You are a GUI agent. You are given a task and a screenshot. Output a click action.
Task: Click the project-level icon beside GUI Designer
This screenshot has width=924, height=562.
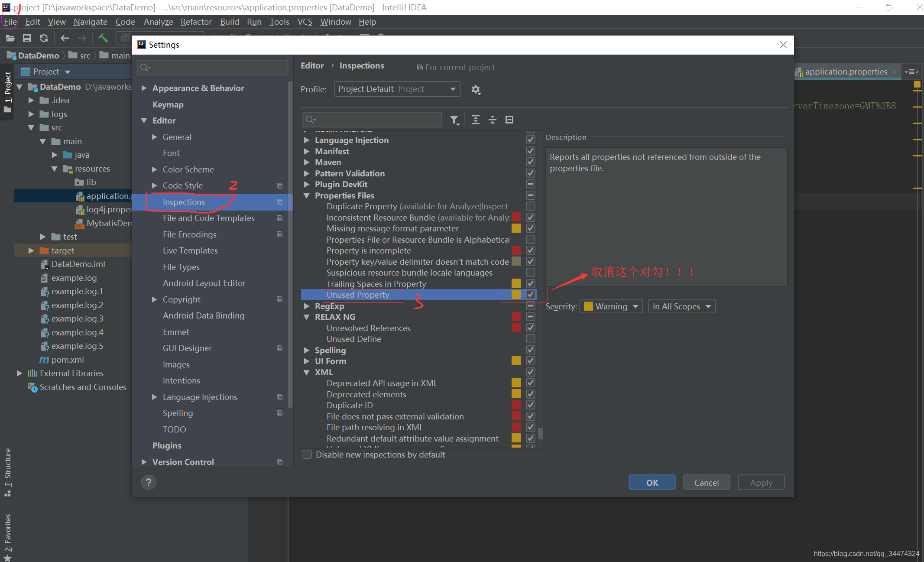pyautogui.click(x=280, y=348)
